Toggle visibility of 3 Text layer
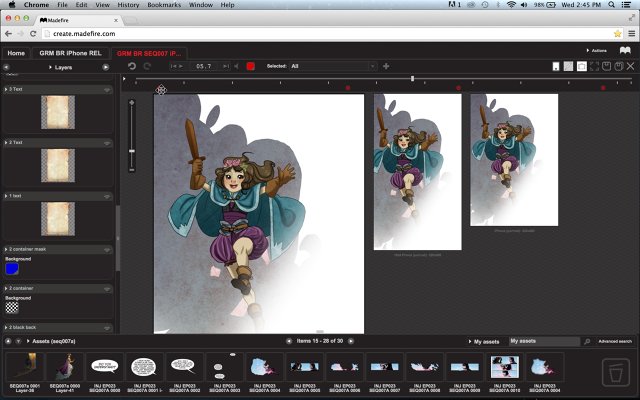The image size is (640, 400). pyautogui.click(x=107, y=89)
